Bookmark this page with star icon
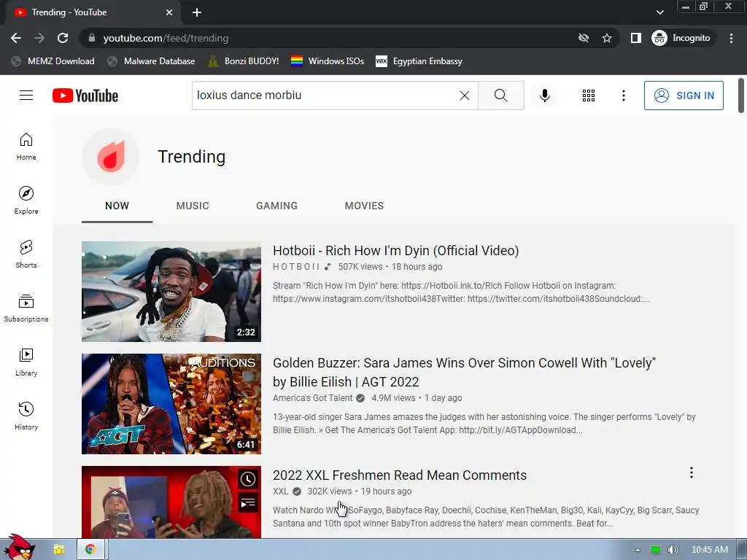The width and height of the screenshot is (747, 560). pyautogui.click(x=606, y=38)
